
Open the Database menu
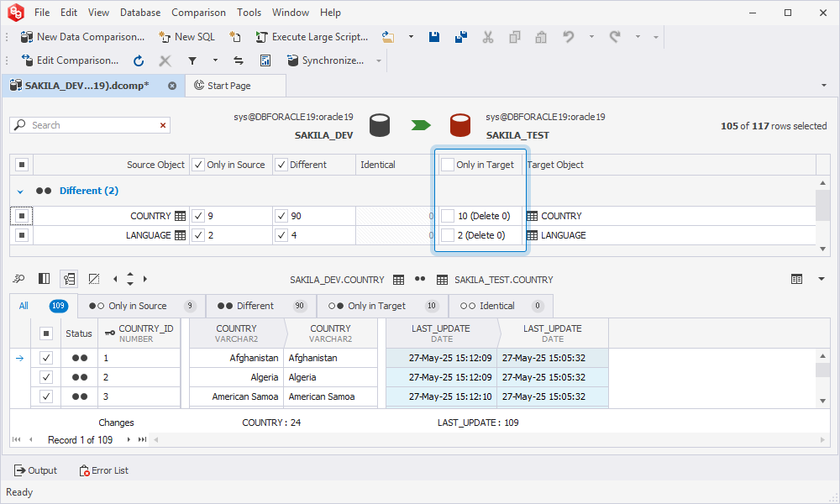pyautogui.click(x=139, y=13)
